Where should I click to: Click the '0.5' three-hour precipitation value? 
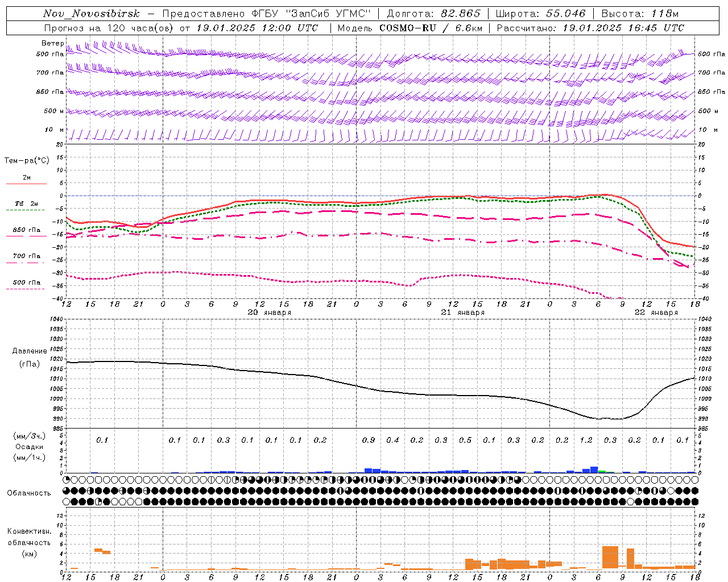(465, 440)
